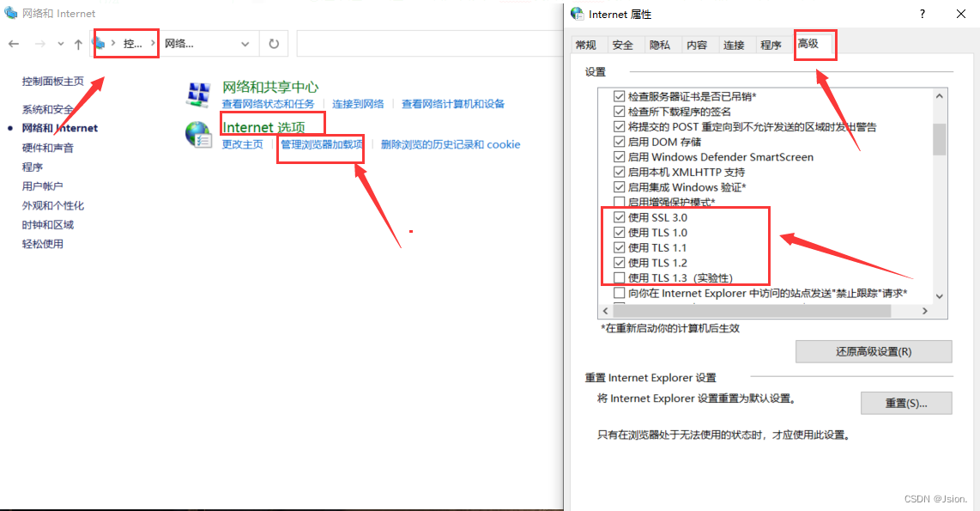Go up one level with the up arrow
Screen dimensions: 980x511
click(x=78, y=44)
